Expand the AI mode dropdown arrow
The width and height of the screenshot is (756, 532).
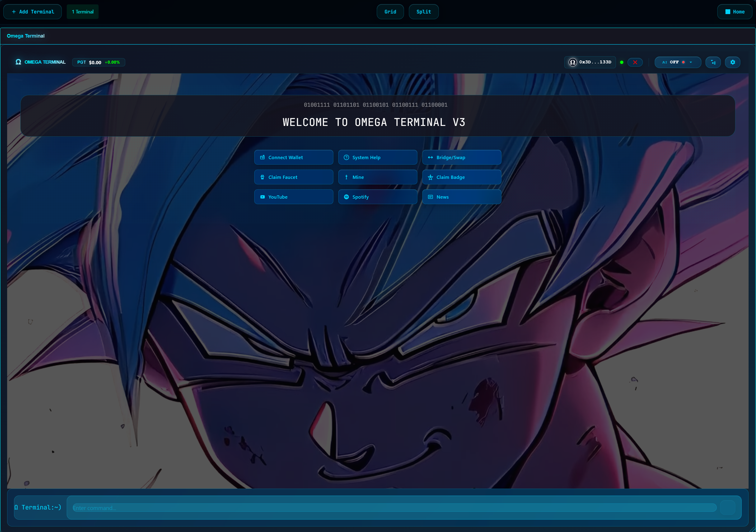pos(691,62)
